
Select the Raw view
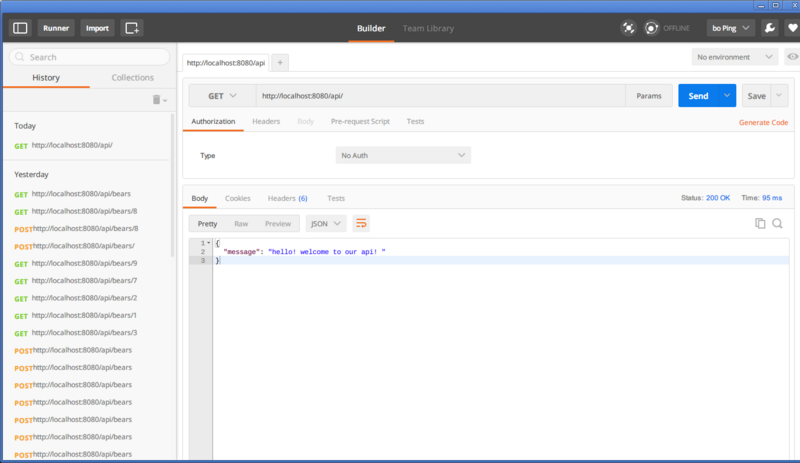(x=241, y=224)
